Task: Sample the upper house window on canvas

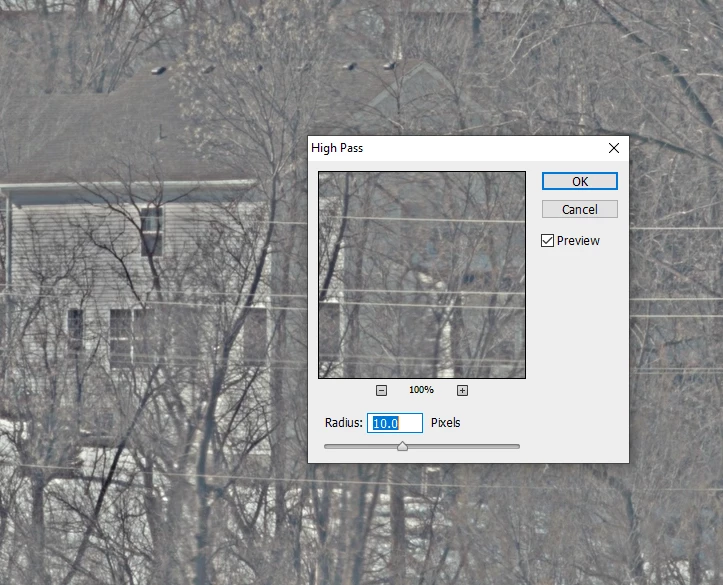Action: pyautogui.click(x=152, y=231)
